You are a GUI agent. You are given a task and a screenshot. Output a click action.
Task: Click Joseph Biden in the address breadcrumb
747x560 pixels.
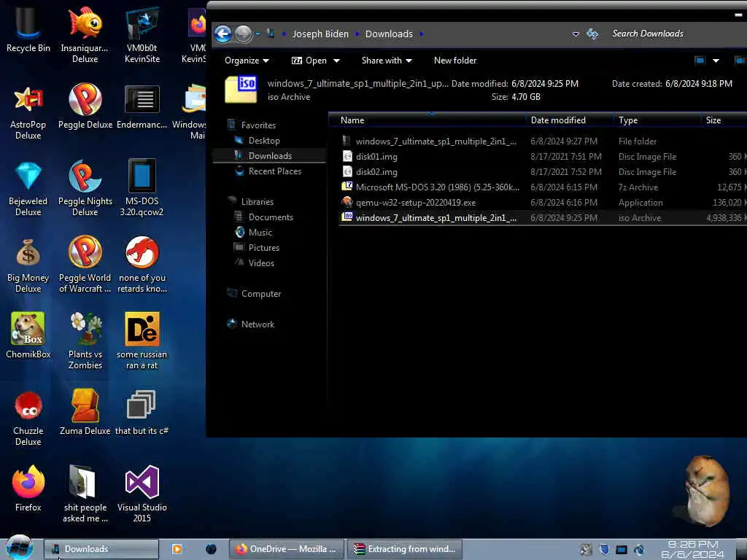[320, 34]
